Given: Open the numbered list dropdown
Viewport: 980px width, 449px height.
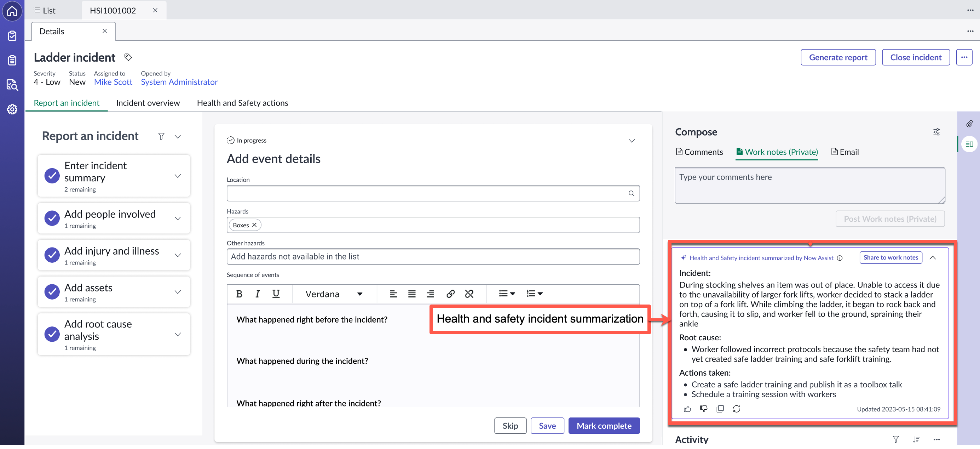Looking at the screenshot, I should coord(535,294).
